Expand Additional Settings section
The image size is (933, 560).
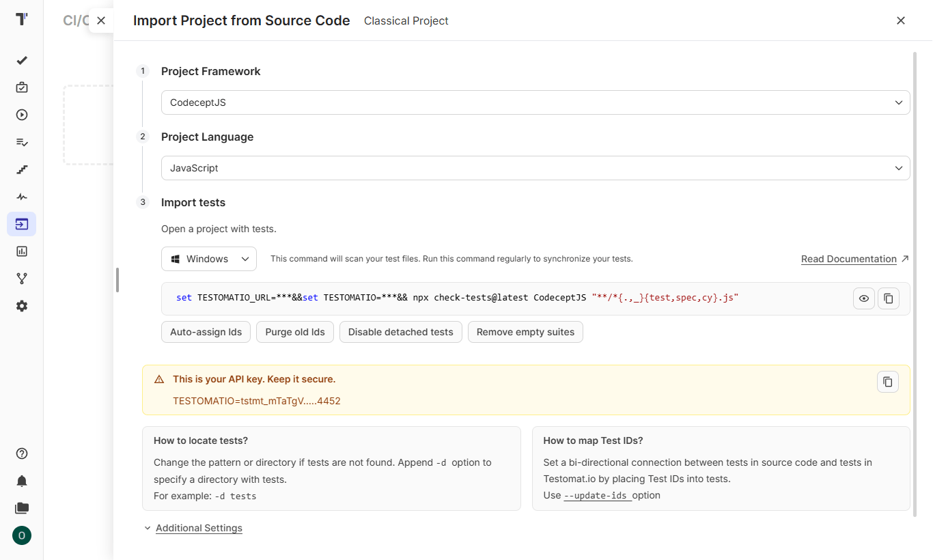click(199, 528)
